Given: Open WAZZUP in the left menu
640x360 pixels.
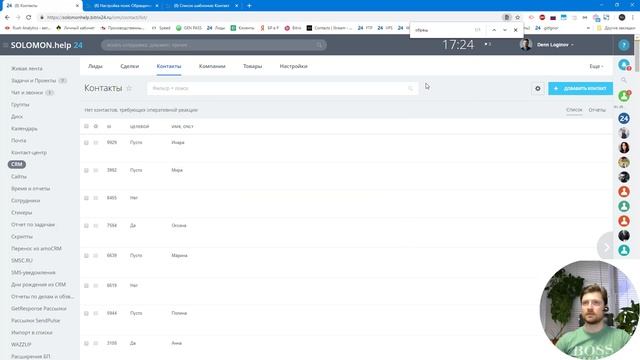Looking at the screenshot, I should point(21,344).
